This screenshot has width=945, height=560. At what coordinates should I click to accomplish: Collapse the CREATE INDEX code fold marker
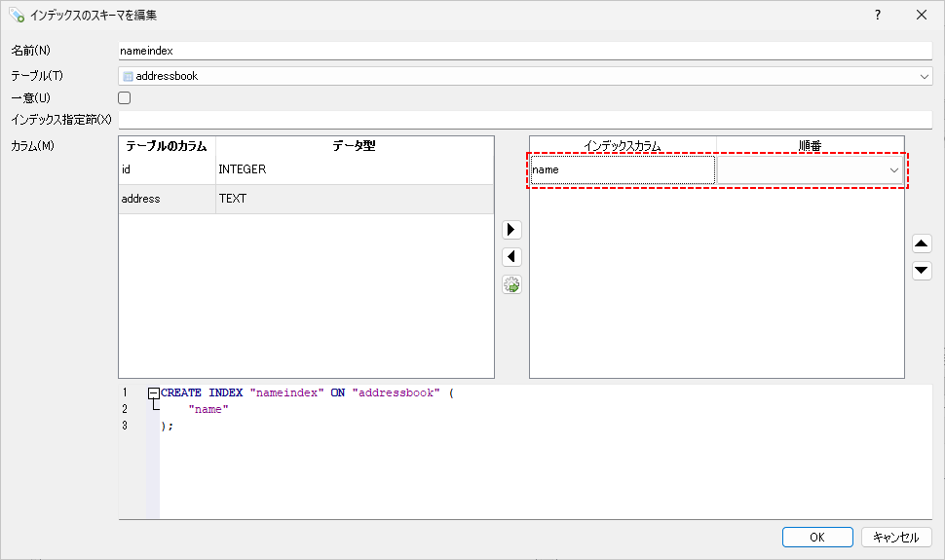153,393
